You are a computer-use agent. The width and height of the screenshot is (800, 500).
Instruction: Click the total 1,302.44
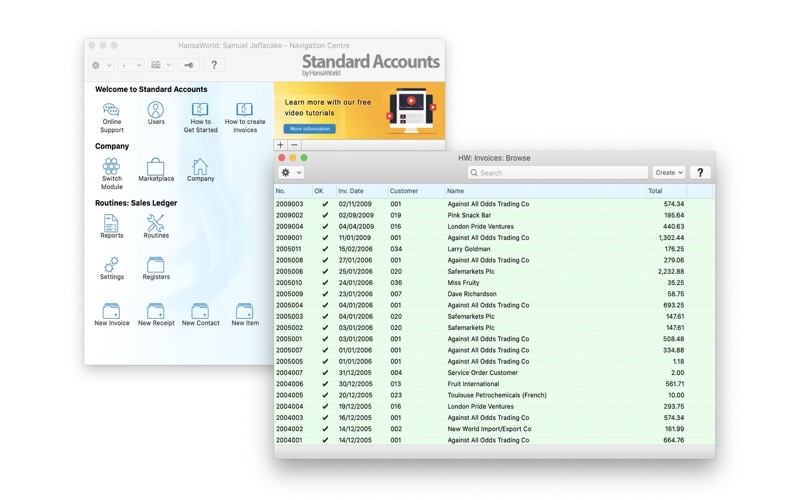[x=671, y=238]
